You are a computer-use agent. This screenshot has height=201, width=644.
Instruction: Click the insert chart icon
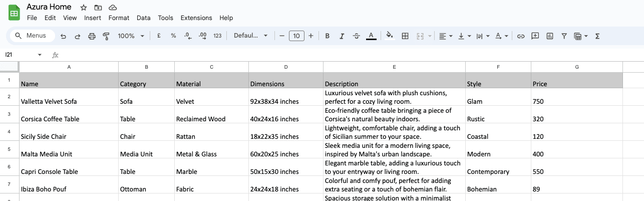(x=550, y=36)
